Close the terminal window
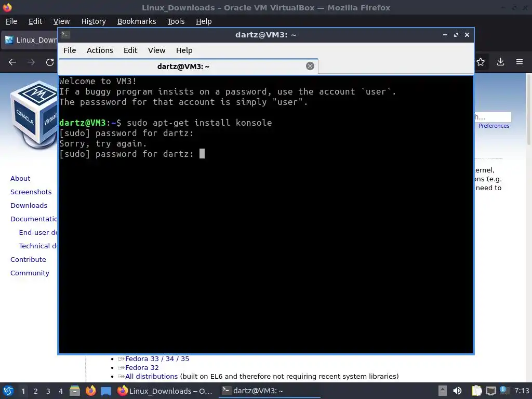 pyautogui.click(x=467, y=35)
